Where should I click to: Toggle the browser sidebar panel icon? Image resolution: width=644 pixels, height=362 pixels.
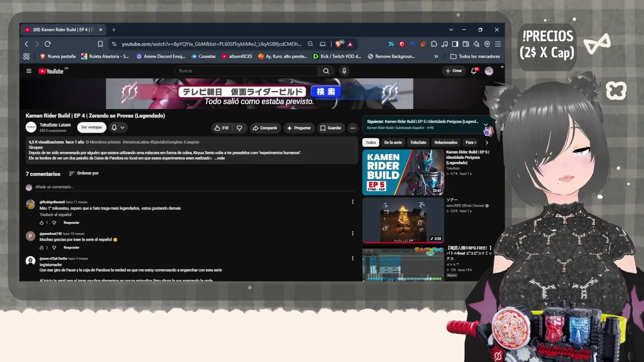[x=455, y=44]
